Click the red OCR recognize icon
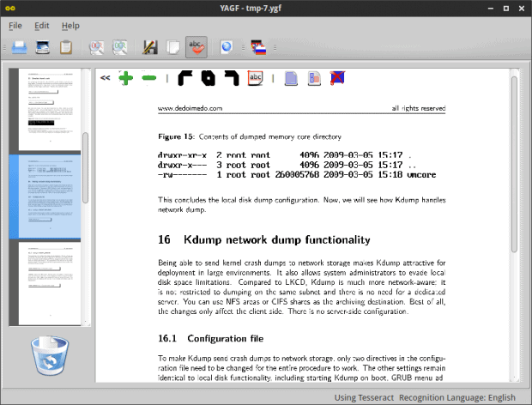Screen dimensions: 532x405 click(x=97, y=47)
